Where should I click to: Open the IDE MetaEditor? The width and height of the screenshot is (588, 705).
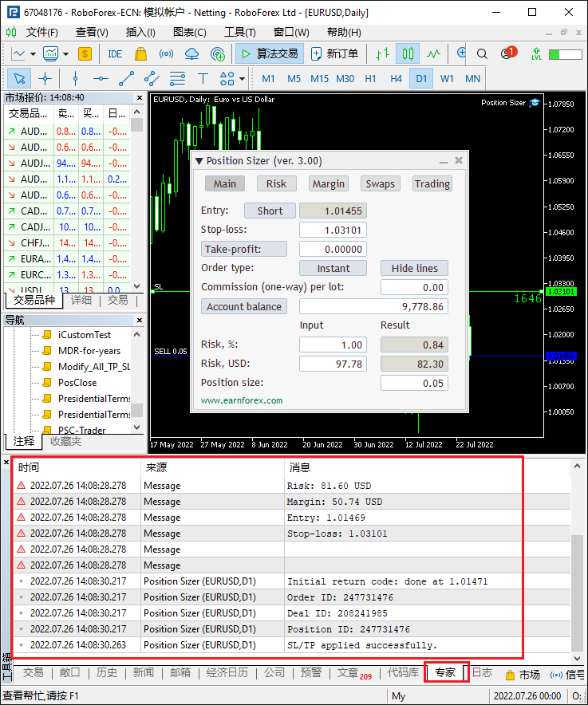pos(115,54)
